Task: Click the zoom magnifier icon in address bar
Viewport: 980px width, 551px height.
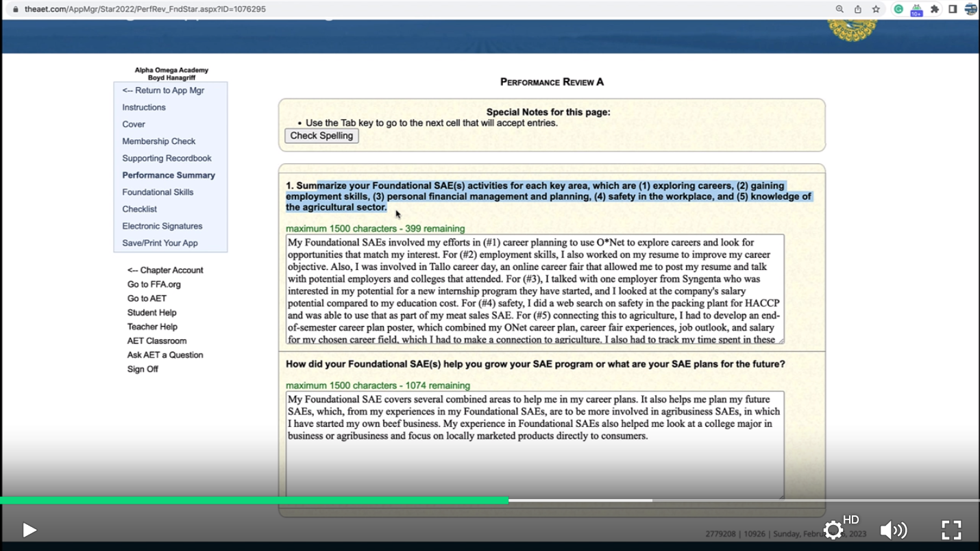Action: (840, 9)
